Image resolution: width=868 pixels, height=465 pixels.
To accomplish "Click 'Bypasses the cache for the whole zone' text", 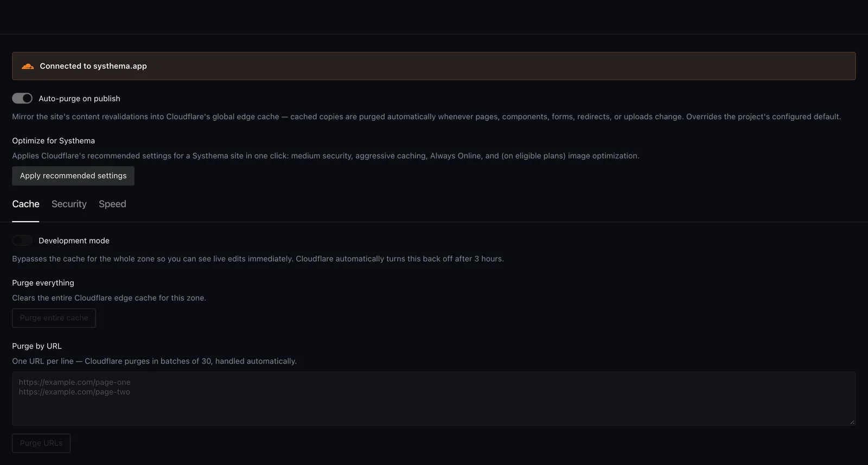I will coord(258,259).
